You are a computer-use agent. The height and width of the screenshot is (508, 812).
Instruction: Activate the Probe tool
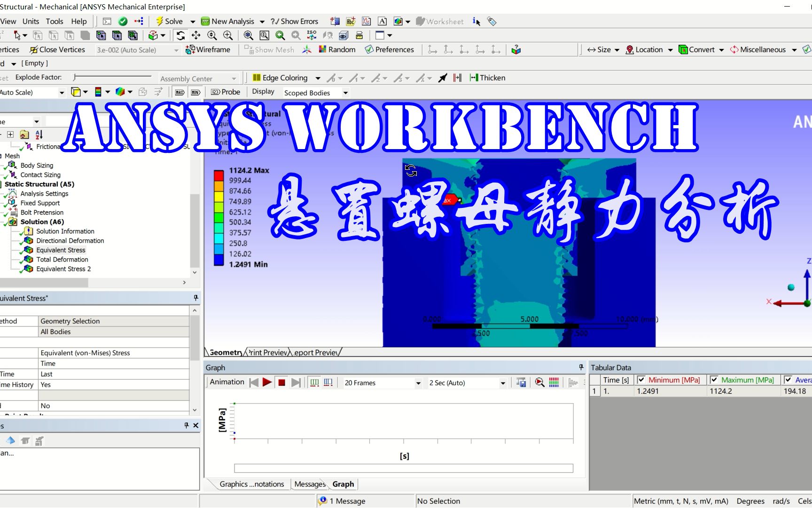[x=226, y=92]
